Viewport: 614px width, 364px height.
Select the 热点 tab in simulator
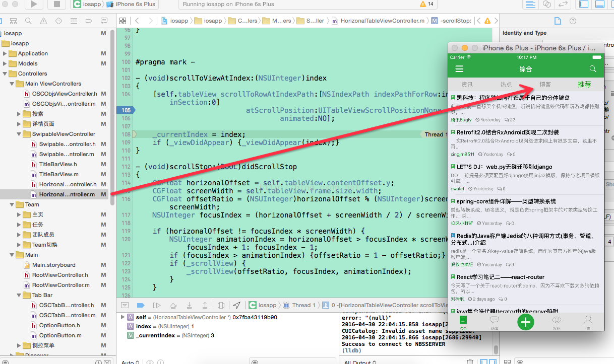tap(506, 84)
